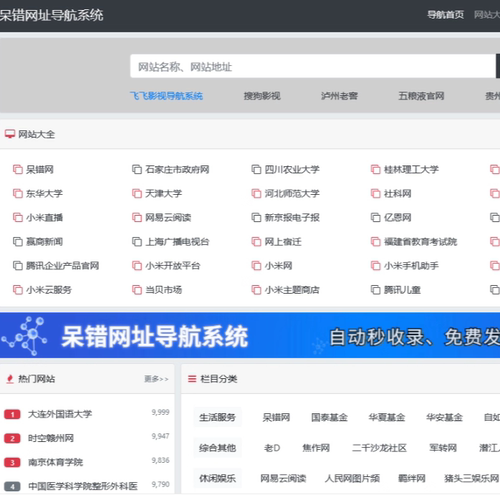Open the 搜狗影视 link below search

pyautogui.click(x=262, y=96)
